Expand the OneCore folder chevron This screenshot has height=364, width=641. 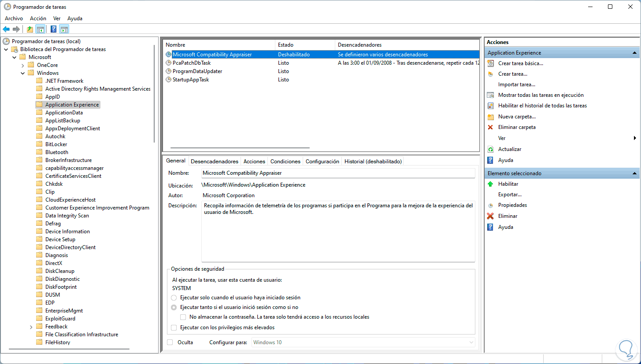coord(23,65)
